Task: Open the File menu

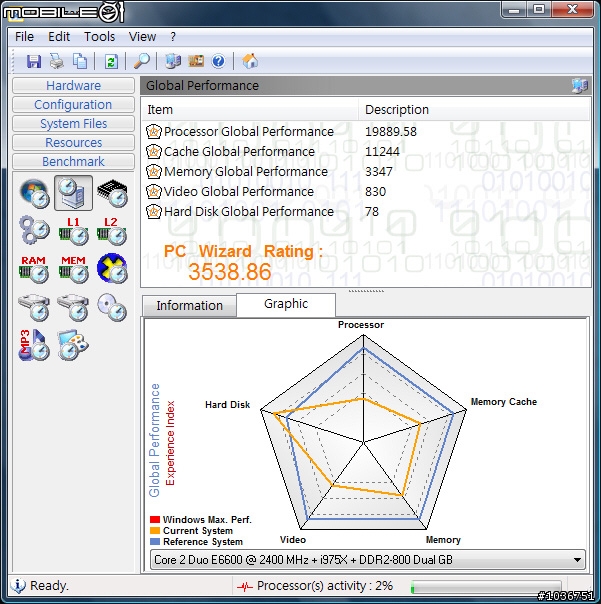Action: (24, 37)
